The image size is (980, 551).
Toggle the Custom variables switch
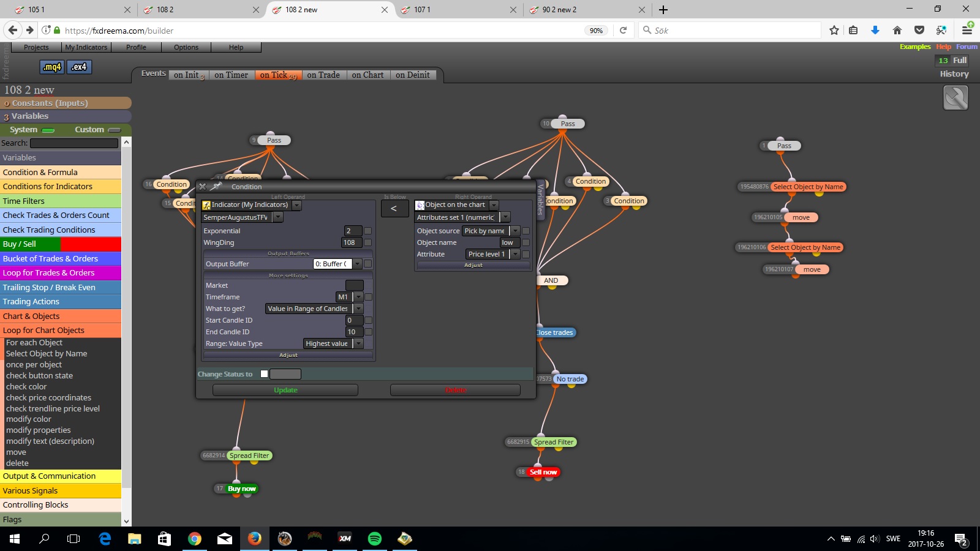(x=114, y=130)
